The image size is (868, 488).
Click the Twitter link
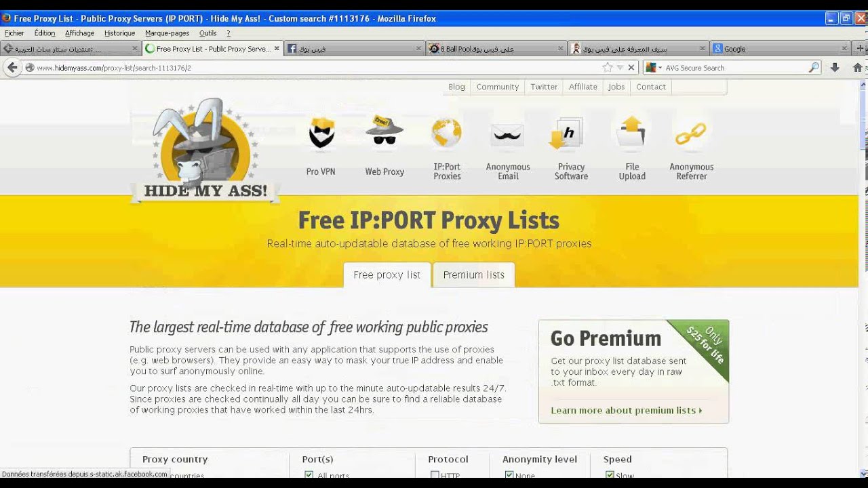click(x=544, y=87)
